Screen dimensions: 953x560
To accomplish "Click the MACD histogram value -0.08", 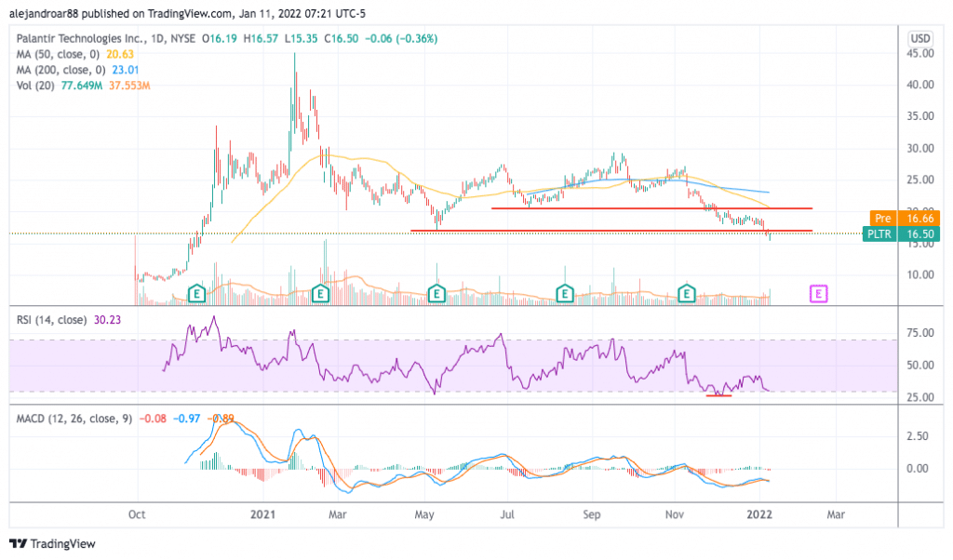I will 153,419.
